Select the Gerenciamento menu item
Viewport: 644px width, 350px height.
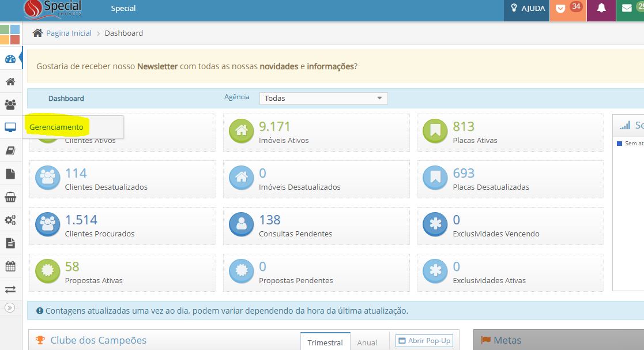[57, 127]
